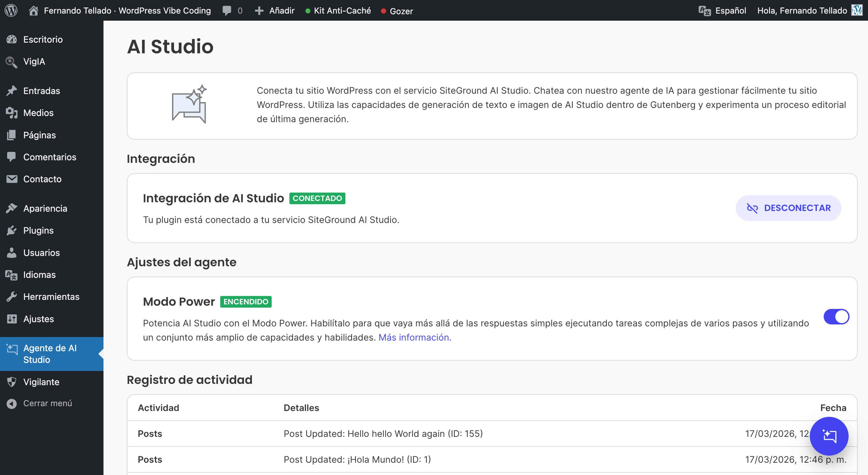Open the WordPress logo menu
Viewport: 868px width, 475px height.
(x=11, y=10)
